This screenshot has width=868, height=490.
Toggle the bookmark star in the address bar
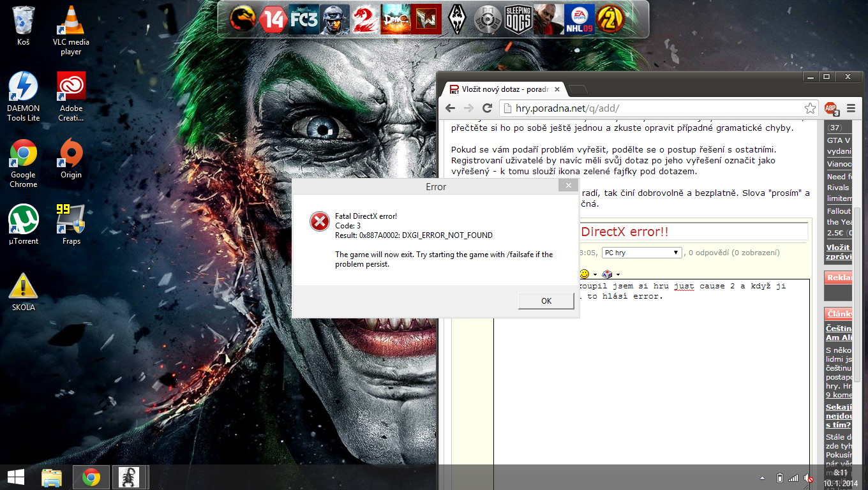809,108
